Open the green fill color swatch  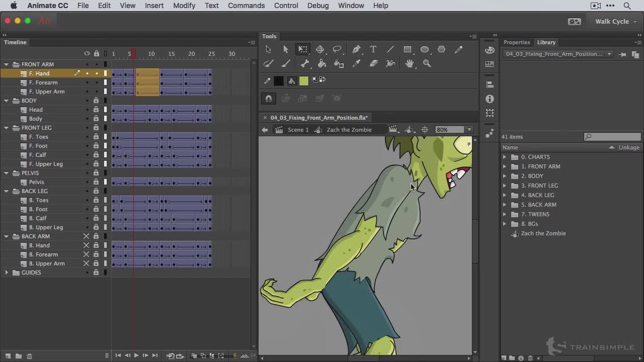[303, 80]
